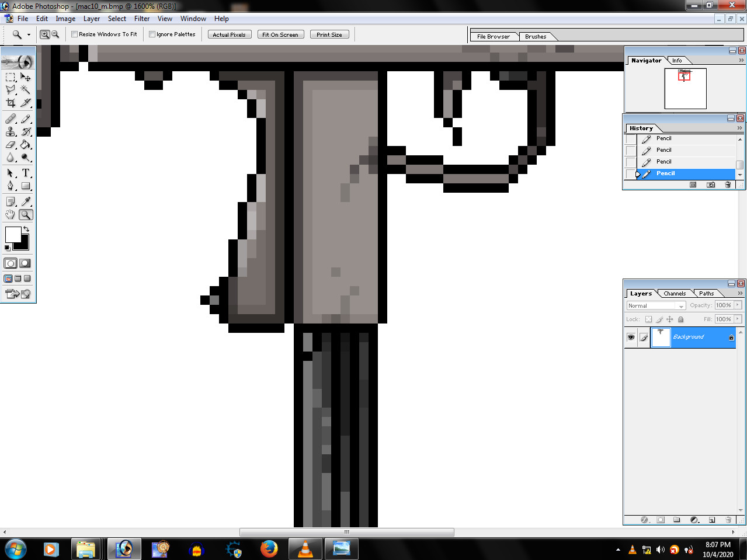Switch to Full Screen with menu bar
Viewport: 747px width, 560px height.
coord(18,279)
